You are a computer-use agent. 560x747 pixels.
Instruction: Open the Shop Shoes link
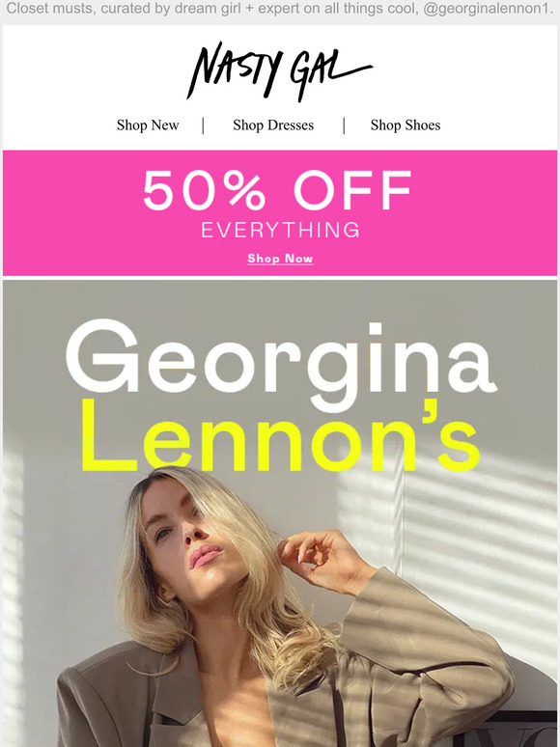[x=406, y=125]
